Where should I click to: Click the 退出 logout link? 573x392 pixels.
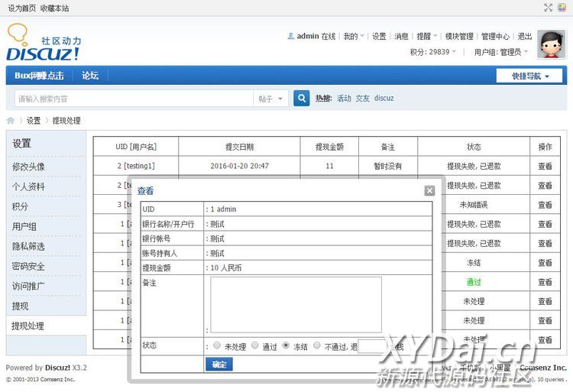pyautogui.click(x=525, y=36)
